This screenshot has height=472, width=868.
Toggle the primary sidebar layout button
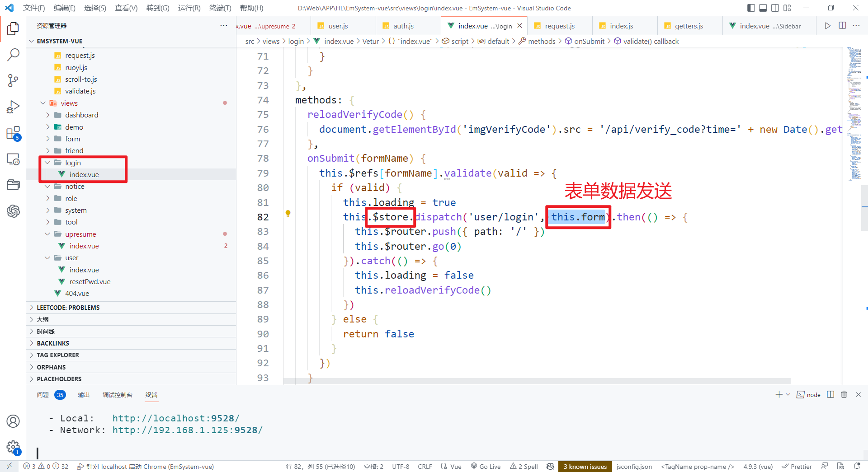pos(751,8)
